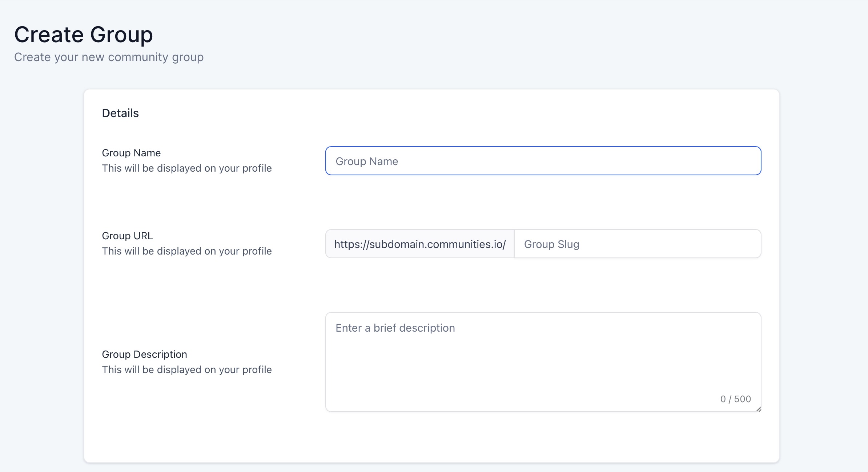Click helper text beneath Group Description label
This screenshot has width=868, height=472.
tap(187, 369)
